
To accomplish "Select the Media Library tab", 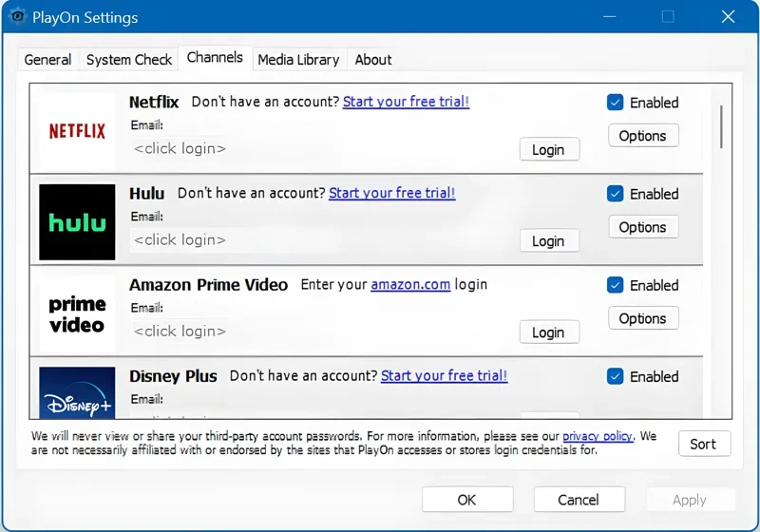I will click(x=298, y=59).
